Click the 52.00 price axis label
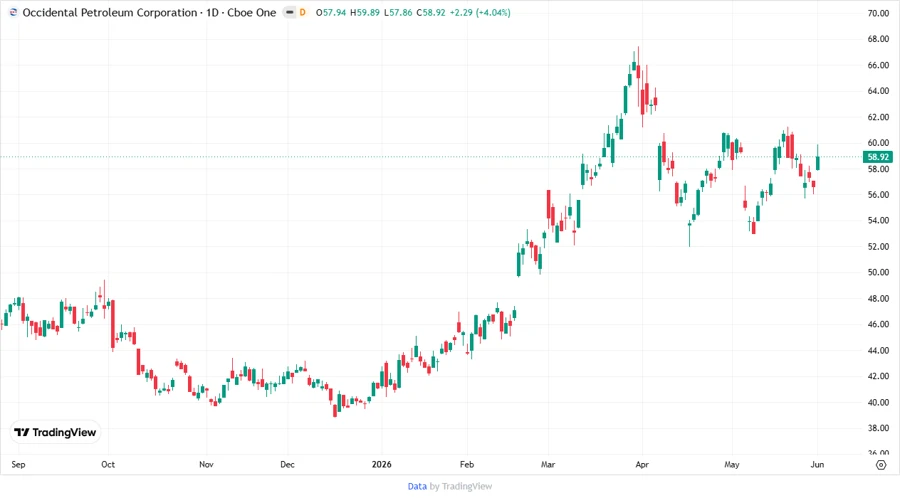The image size is (900, 498). point(878,247)
